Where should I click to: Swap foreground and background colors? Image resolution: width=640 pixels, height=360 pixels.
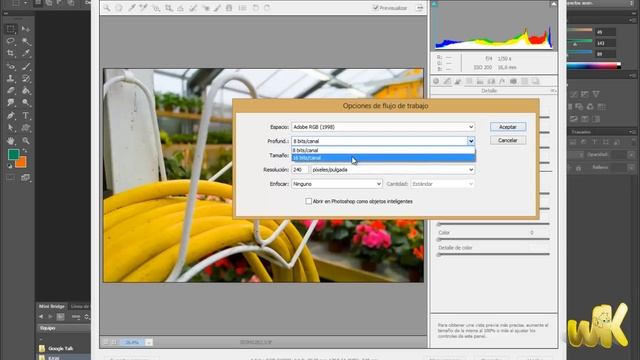25,151
